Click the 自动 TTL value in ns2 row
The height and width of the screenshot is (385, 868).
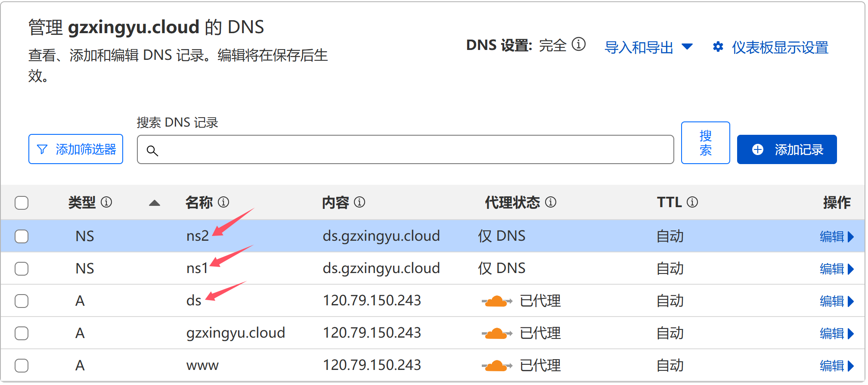670,236
